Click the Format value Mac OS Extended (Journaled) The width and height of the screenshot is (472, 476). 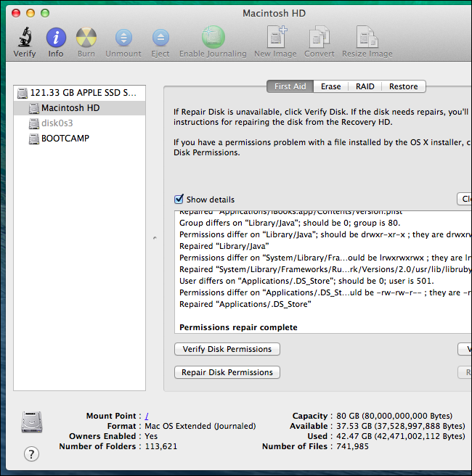[200, 426]
